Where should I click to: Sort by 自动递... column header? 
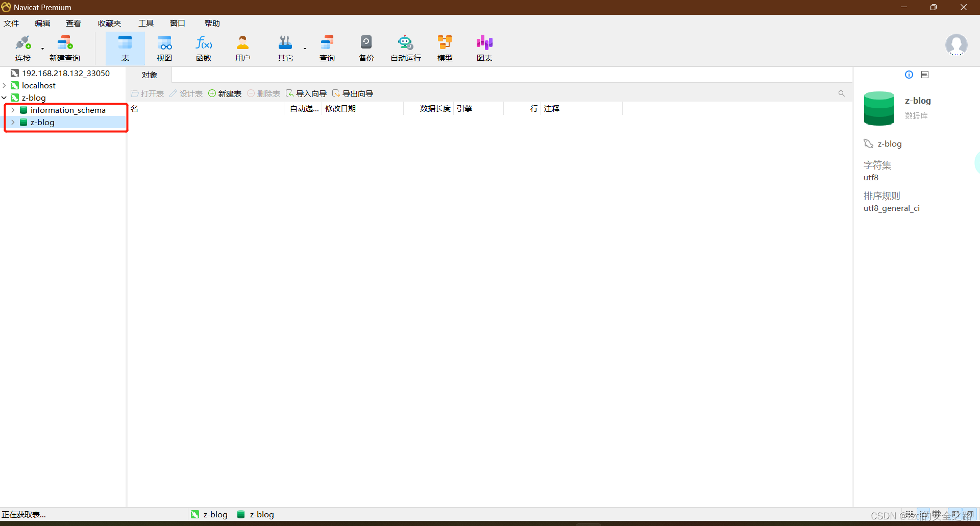pos(304,108)
